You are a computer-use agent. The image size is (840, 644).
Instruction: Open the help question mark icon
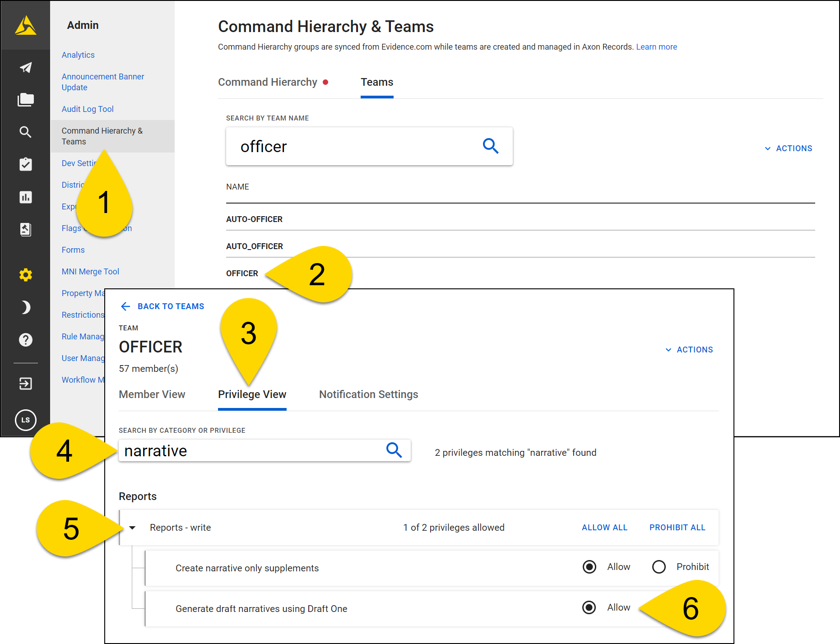click(x=26, y=340)
